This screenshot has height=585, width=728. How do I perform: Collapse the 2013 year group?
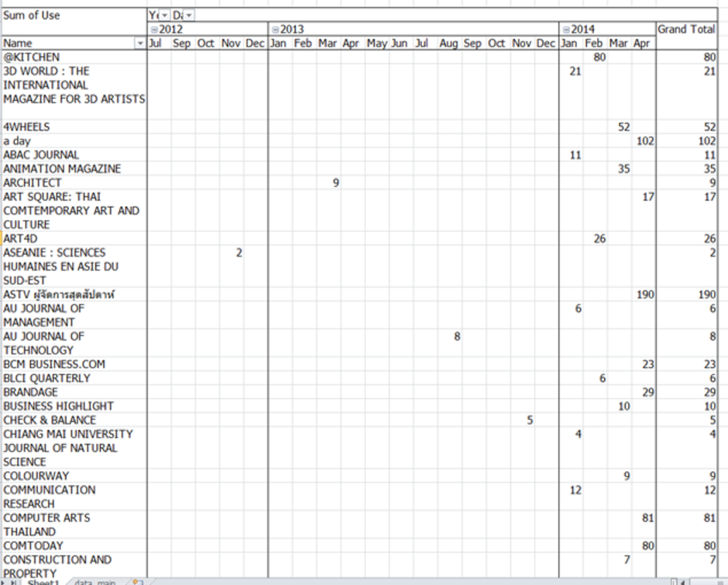click(x=275, y=29)
